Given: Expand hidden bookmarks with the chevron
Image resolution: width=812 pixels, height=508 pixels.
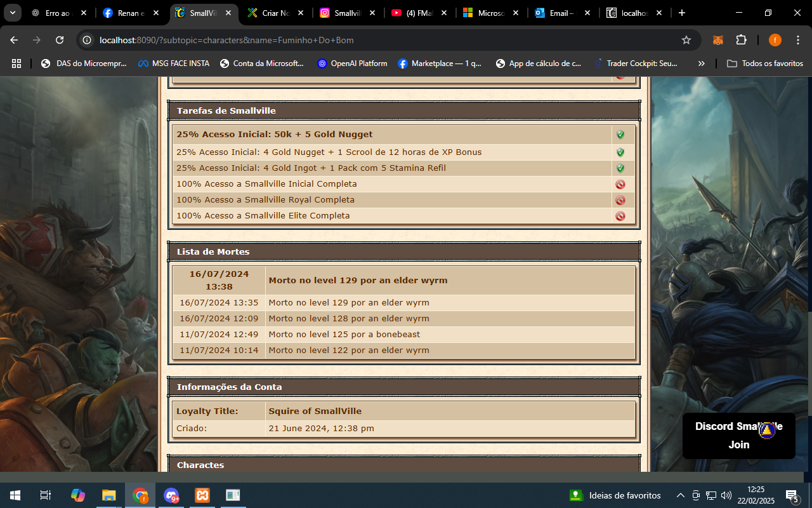Looking at the screenshot, I should [x=701, y=63].
